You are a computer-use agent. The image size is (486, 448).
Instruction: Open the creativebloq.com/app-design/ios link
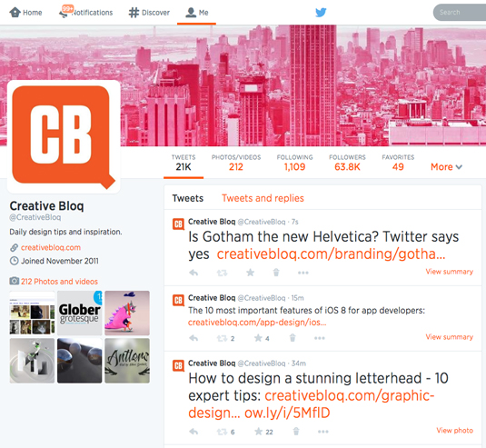pos(257,323)
